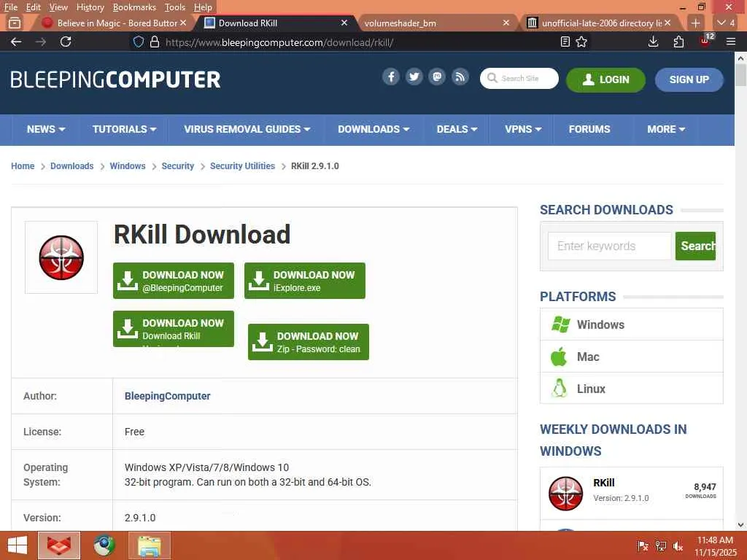The image size is (747, 560).
Task: Open BleepingComputer's Facebook page icon
Action: pyautogui.click(x=391, y=77)
